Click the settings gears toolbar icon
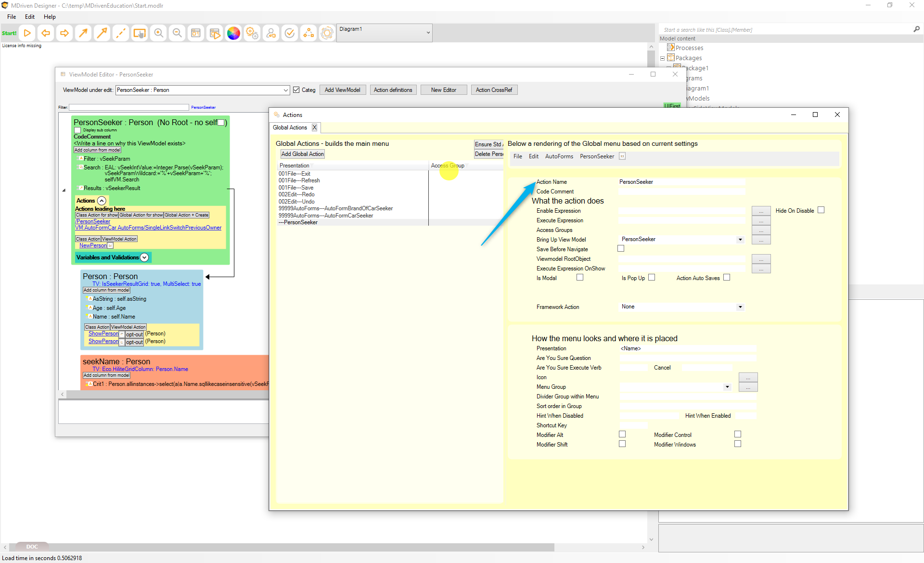924x563 pixels. (x=252, y=33)
